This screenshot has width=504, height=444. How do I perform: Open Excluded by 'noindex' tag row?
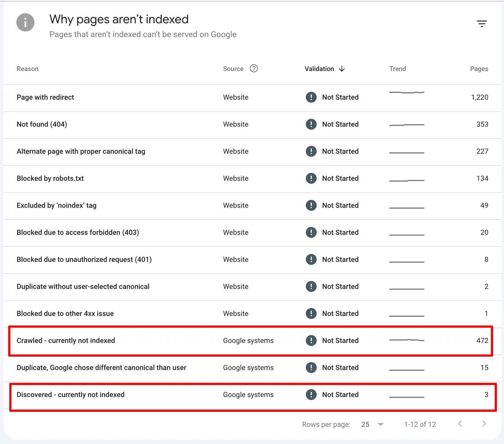57,205
